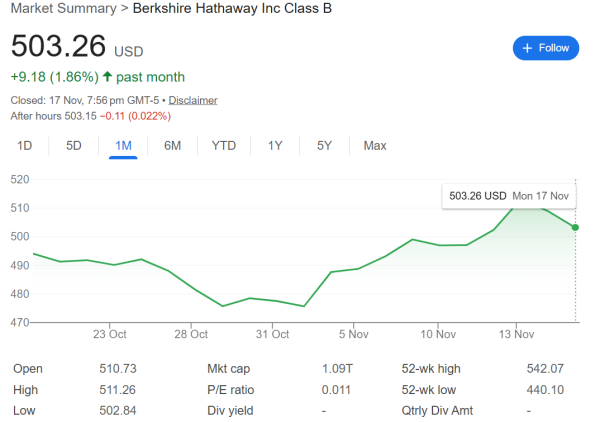Image resolution: width=600 pixels, height=422 pixels.
Task: Switch to the 1D chart range
Action: (25, 146)
